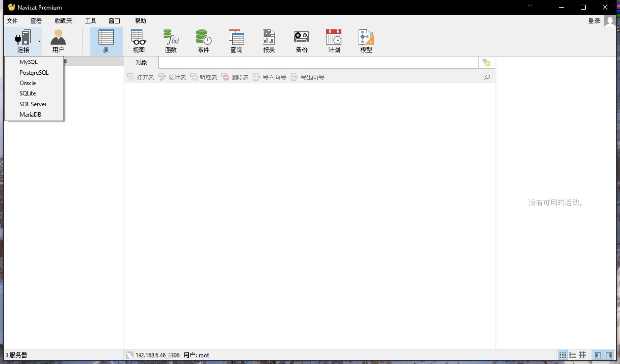Screen dimensions: 620x364
Task: Click the '192.168.6.46_3306' status text
Action: (x=157, y=355)
